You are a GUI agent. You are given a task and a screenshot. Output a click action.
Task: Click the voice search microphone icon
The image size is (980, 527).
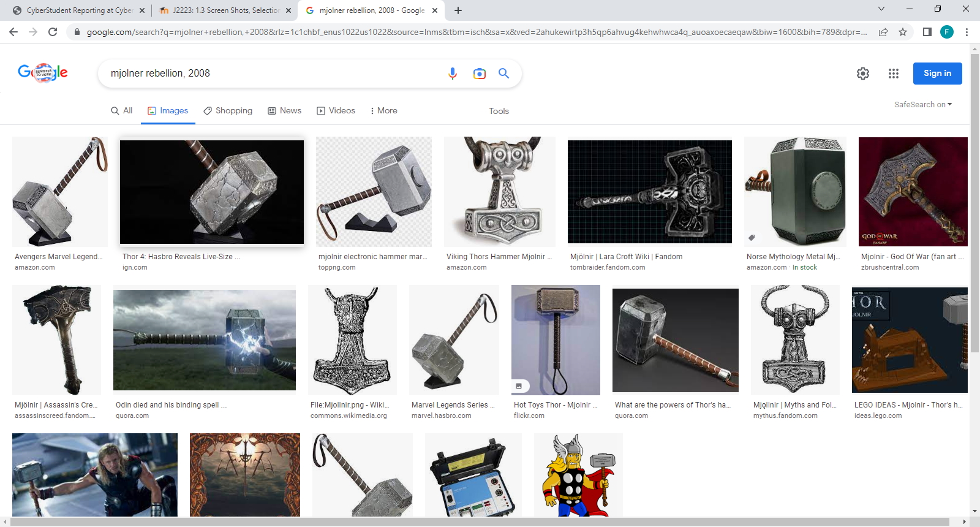tap(453, 74)
